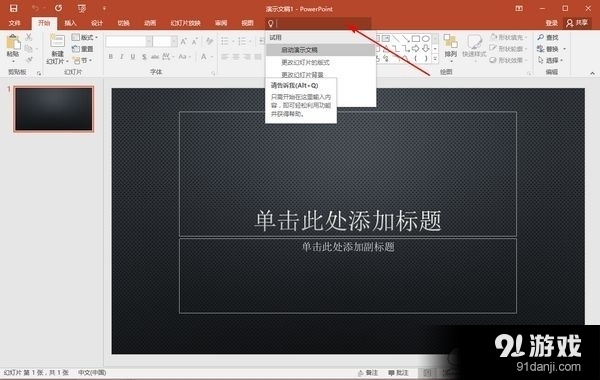
Task: Click the 登录 (Sign in) link
Action: coord(551,23)
